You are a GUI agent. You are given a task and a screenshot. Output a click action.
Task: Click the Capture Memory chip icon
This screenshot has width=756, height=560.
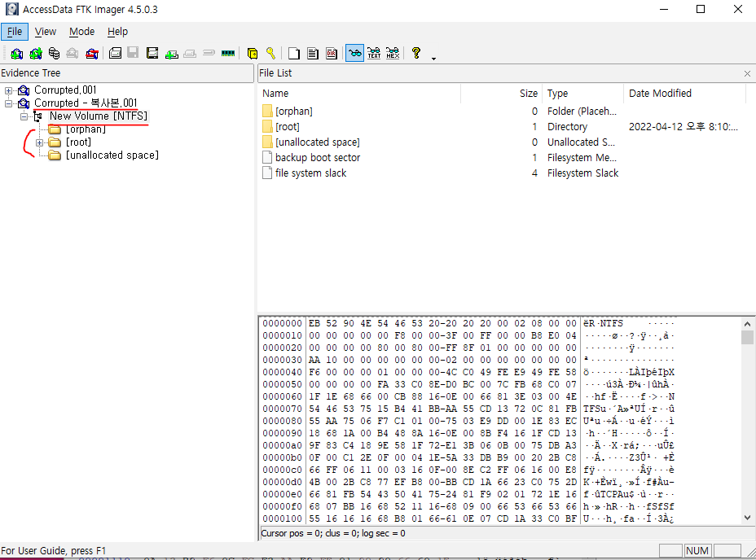point(228,53)
